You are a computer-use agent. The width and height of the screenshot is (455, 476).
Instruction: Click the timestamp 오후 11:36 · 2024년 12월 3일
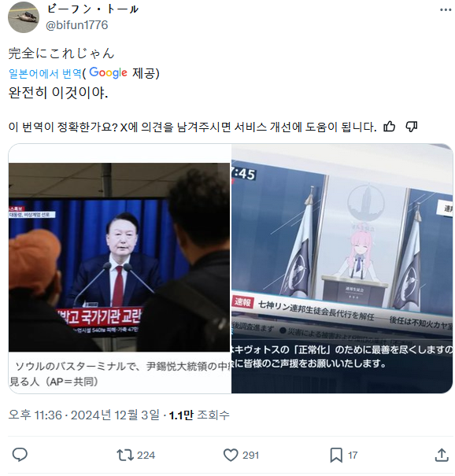[x=83, y=415]
